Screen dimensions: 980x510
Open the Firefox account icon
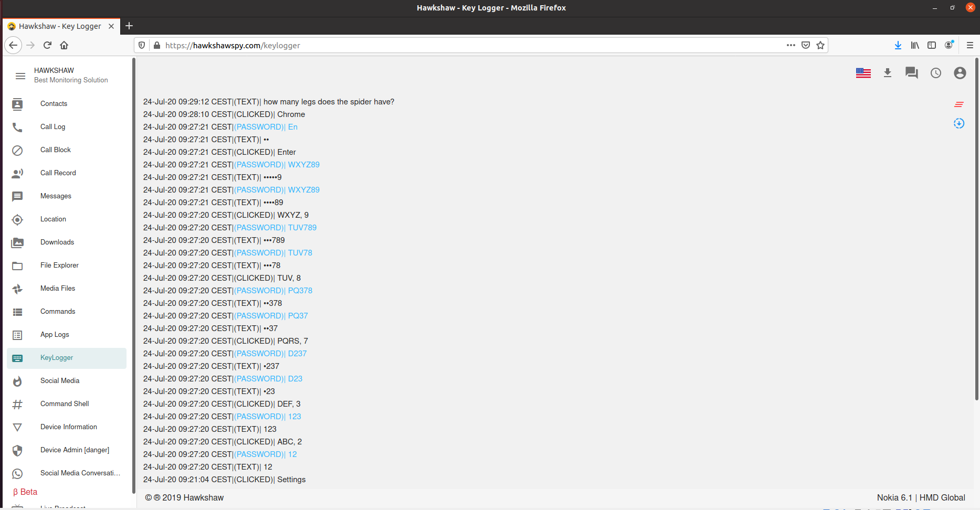(949, 45)
